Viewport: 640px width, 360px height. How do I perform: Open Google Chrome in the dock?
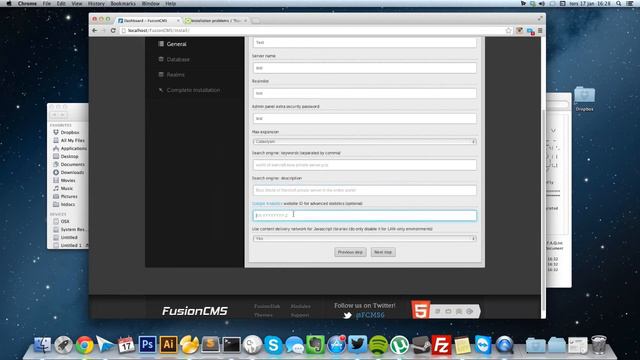[x=84, y=345]
